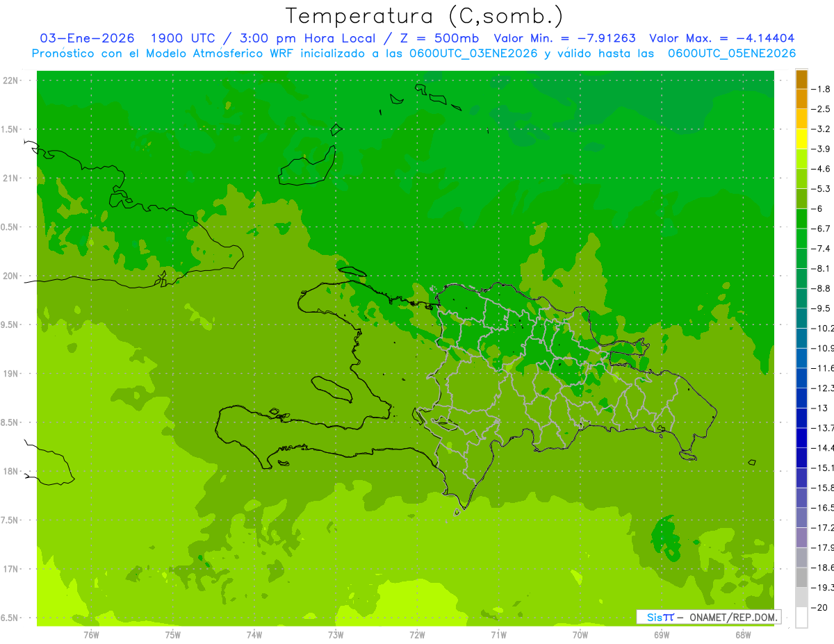This screenshot has height=644, width=834.
Task: Click the '74W' longitude axis label
Action: pyautogui.click(x=254, y=634)
